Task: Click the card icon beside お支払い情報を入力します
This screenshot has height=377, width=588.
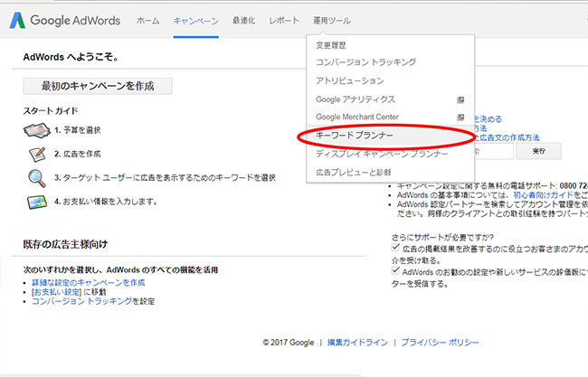Action: pos(37,202)
